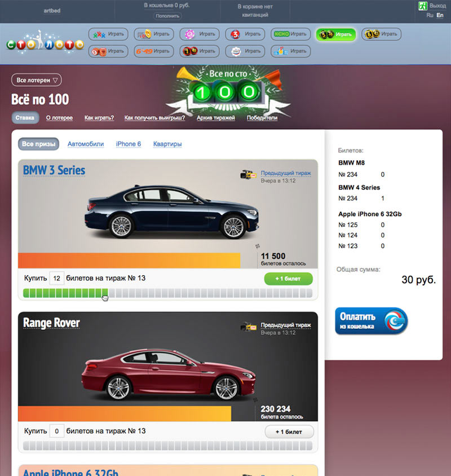
Task: Click the BMW 3 Series ticket progress bar
Action: point(167,293)
